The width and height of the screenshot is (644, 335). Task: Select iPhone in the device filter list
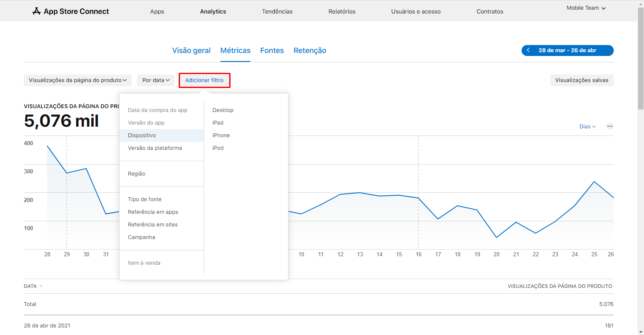pos(221,136)
